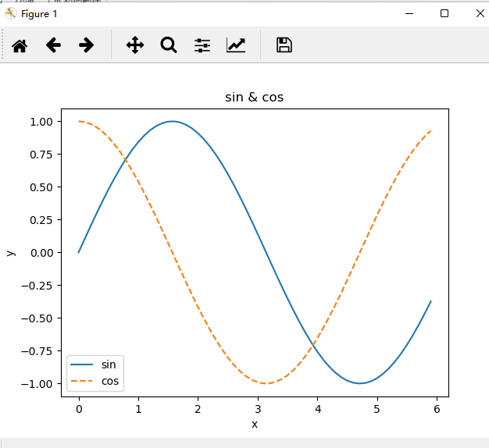
Task: Click the x-axis tick label 5
Action: (x=377, y=409)
